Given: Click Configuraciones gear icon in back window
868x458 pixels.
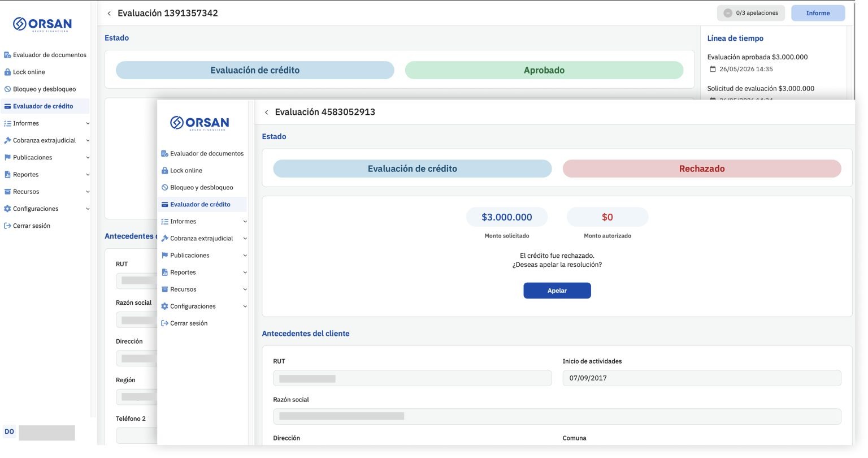Looking at the screenshot, I should [x=7, y=209].
